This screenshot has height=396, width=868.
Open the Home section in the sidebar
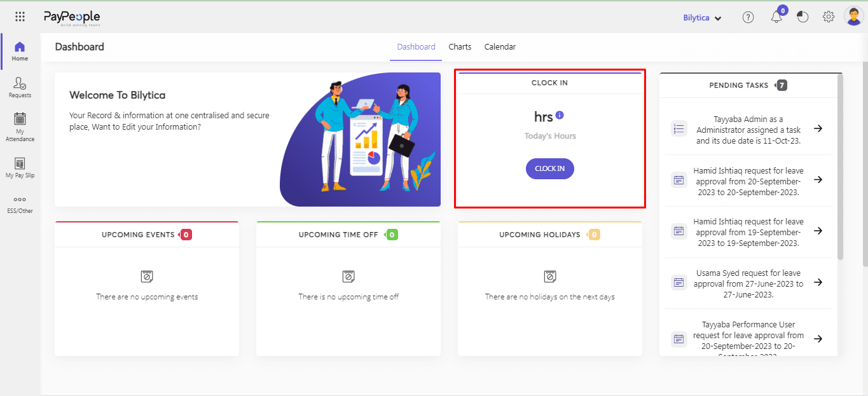(19, 51)
